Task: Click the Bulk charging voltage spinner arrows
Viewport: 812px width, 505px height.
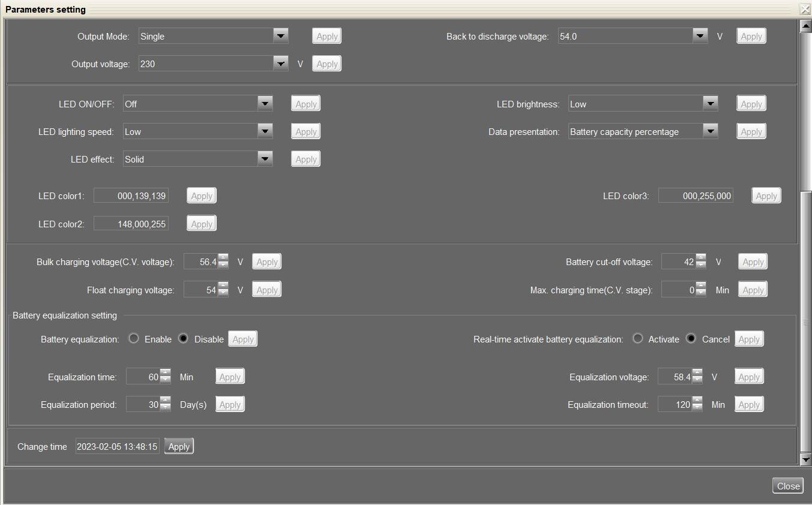Action: point(223,261)
